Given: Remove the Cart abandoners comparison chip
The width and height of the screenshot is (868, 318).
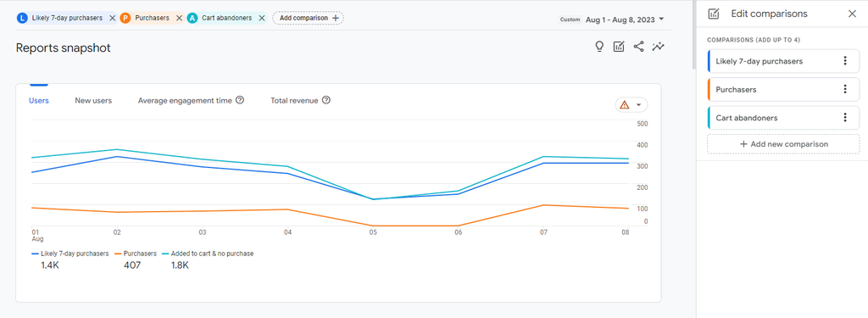Looking at the screenshot, I should [x=262, y=18].
